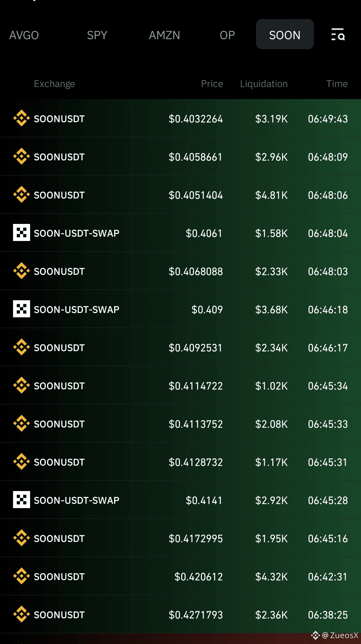This screenshot has width=361, height=644.
Task: Switch to the SPY tab
Action: click(x=97, y=35)
